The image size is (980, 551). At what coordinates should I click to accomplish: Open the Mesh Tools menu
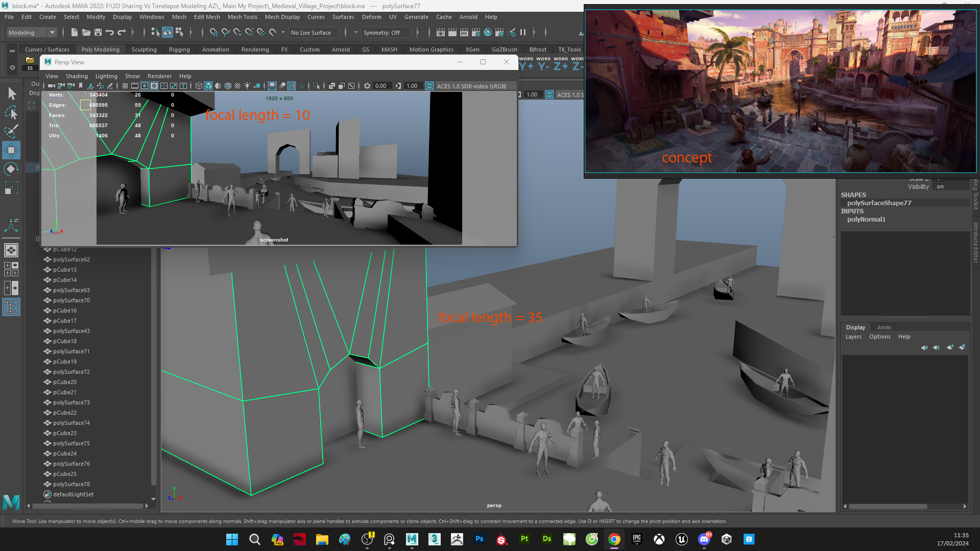coord(243,17)
